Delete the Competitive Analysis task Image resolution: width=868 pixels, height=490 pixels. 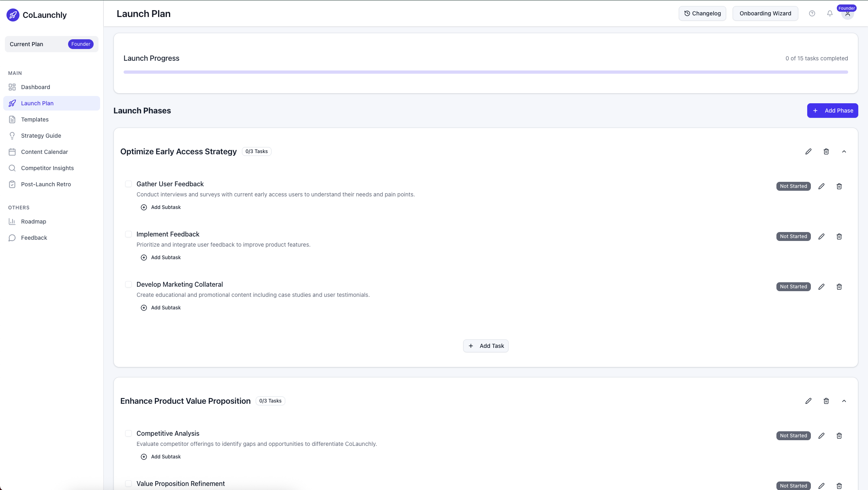(839, 436)
